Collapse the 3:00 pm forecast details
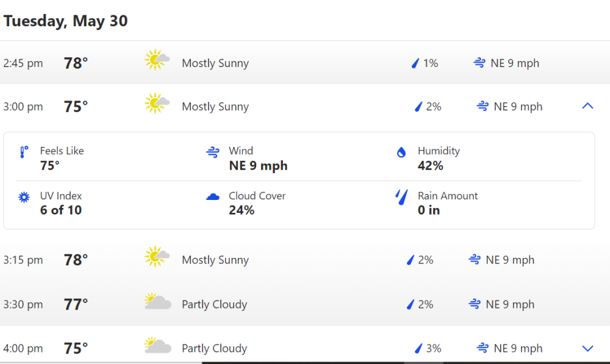The image size is (610, 364). 587,106
